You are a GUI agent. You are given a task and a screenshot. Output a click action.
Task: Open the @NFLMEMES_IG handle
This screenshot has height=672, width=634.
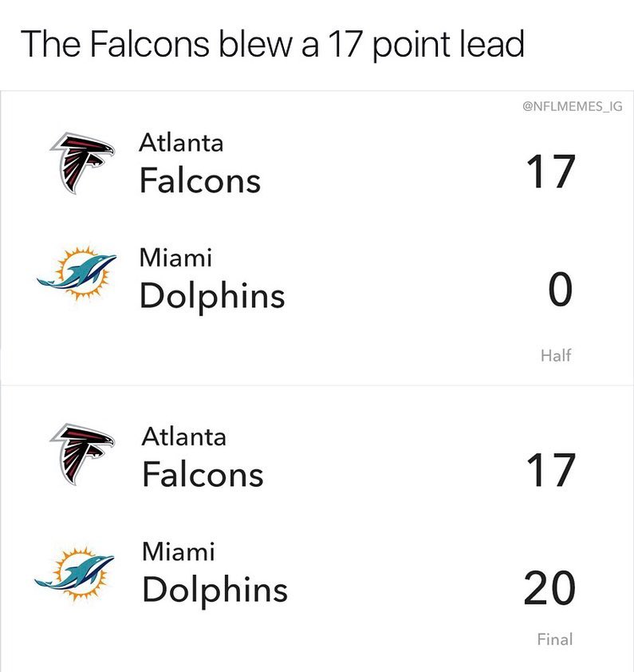pos(573,106)
